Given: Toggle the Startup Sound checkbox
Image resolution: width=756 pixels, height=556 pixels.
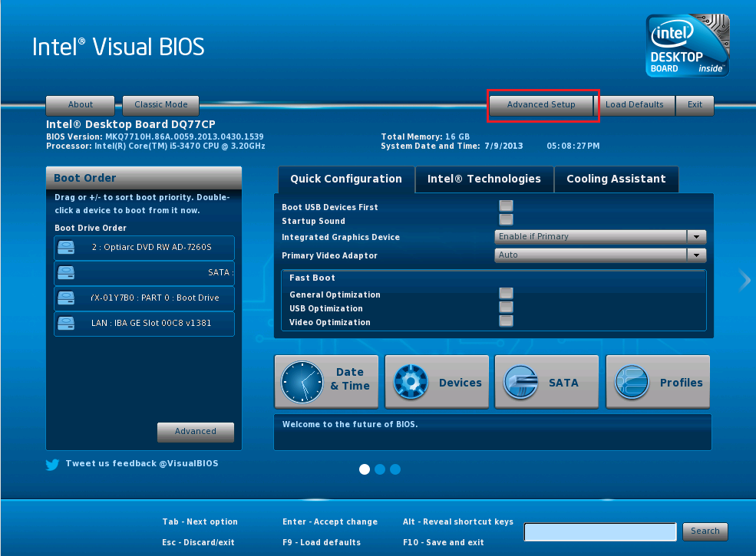Looking at the screenshot, I should 506,219.
